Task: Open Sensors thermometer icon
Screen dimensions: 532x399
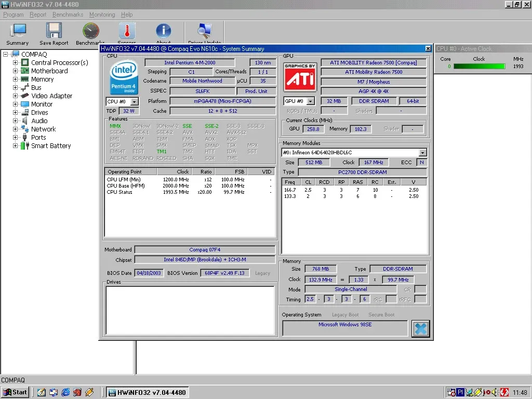Action: (x=127, y=31)
